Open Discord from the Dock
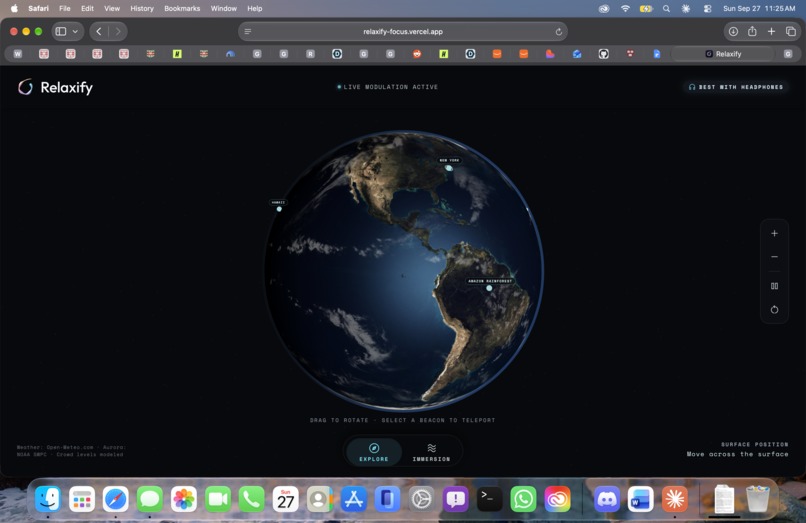This screenshot has height=523, width=806. 607,499
